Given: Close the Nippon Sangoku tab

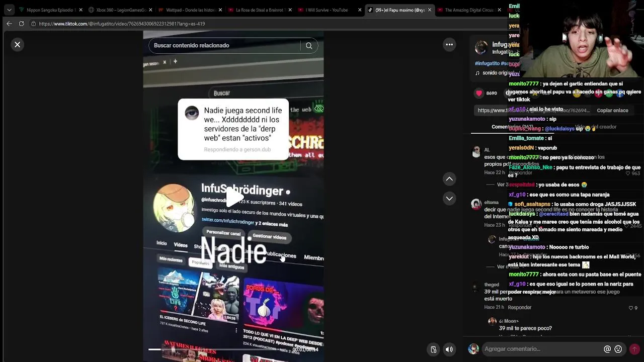Looking at the screenshot, I should coord(80,10).
